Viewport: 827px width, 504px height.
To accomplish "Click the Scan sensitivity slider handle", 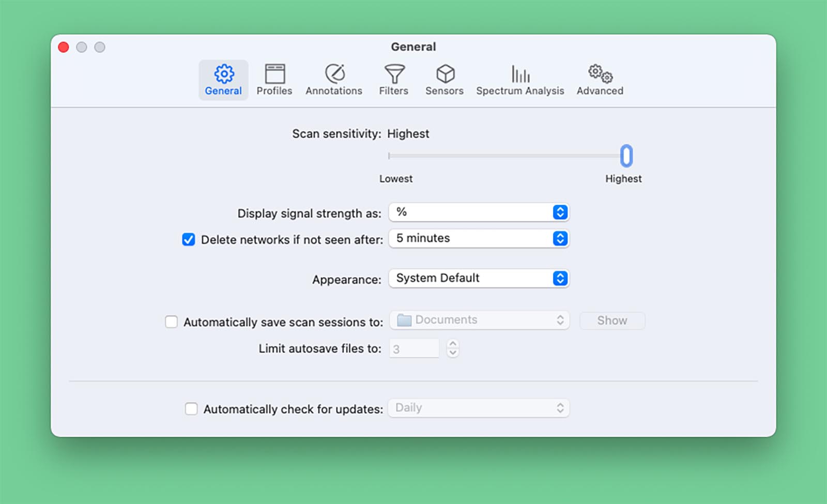I will 626,156.
